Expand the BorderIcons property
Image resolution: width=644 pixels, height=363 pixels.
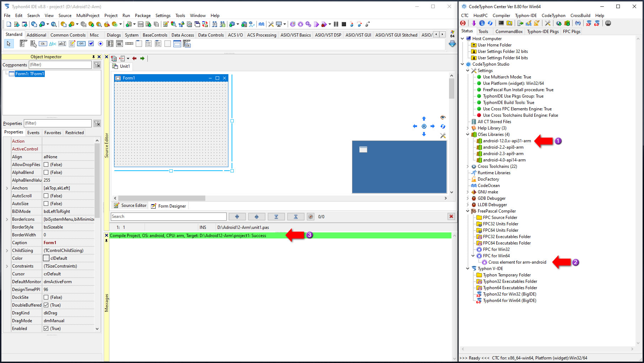[7, 219]
